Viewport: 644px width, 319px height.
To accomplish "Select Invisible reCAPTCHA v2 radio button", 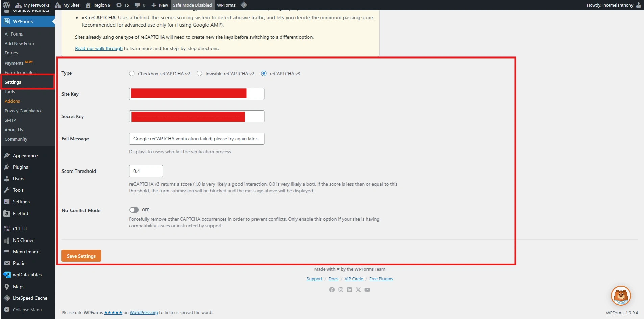I will click(199, 73).
